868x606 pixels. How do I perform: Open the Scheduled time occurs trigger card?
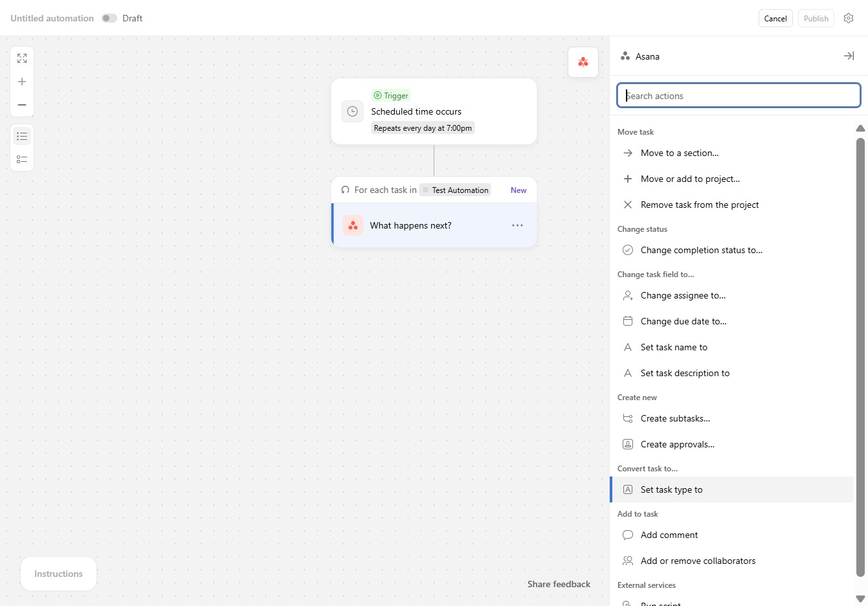[434, 111]
